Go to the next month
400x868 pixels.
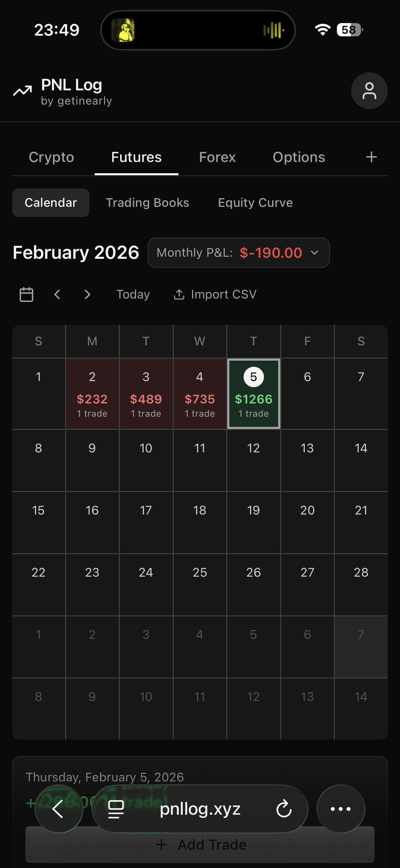pyautogui.click(x=87, y=294)
